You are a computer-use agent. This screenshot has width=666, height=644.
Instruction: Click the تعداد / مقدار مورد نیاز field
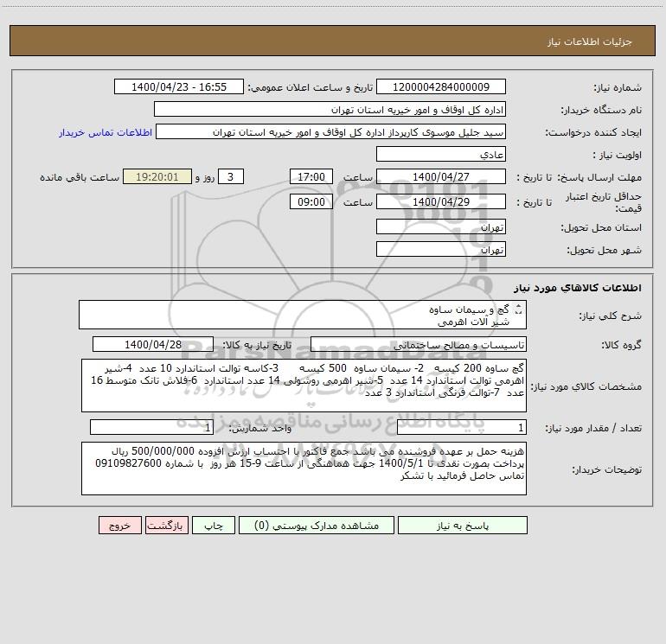click(462, 427)
